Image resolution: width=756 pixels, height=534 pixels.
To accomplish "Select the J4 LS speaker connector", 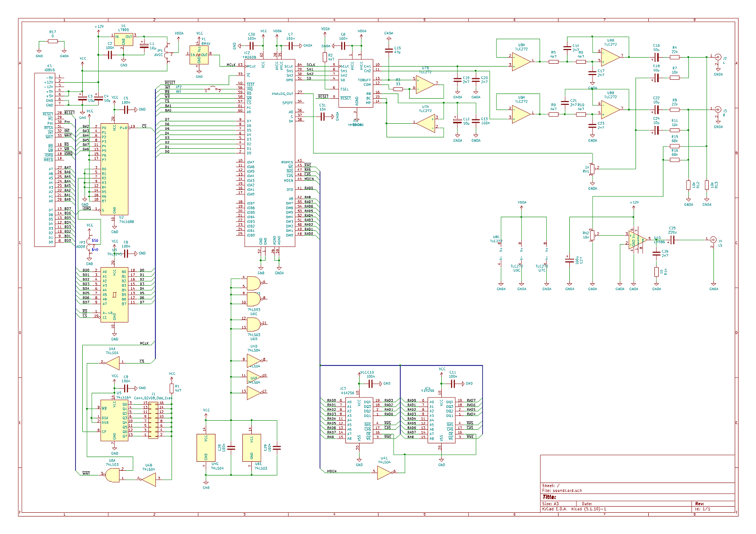I will pyautogui.click(x=713, y=240).
